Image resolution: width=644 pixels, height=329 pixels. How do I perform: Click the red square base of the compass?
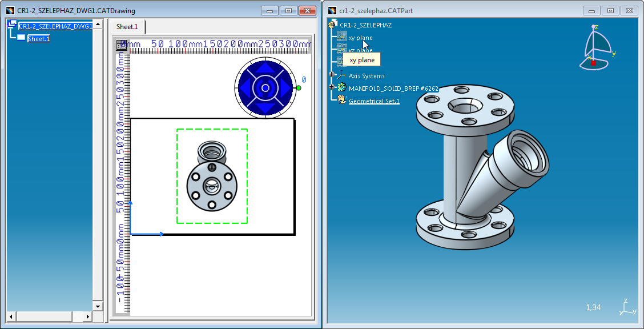[593, 63]
